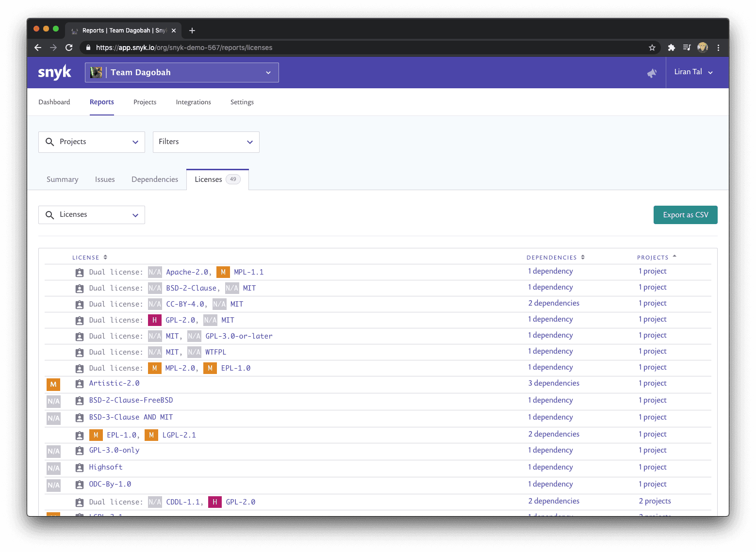
Task: Open a new browser tab
Action: point(192,31)
